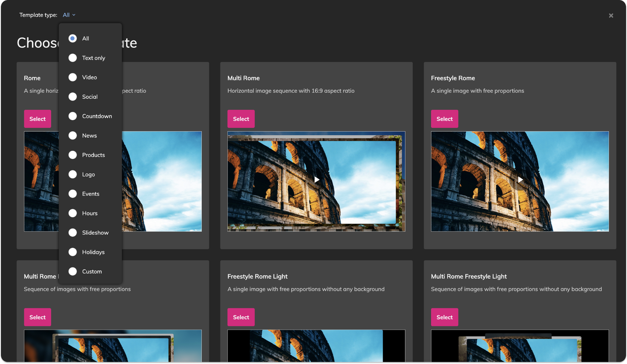This screenshot has width=627, height=364.
Task: Open the Template type dropdown
Action: (69, 15)
